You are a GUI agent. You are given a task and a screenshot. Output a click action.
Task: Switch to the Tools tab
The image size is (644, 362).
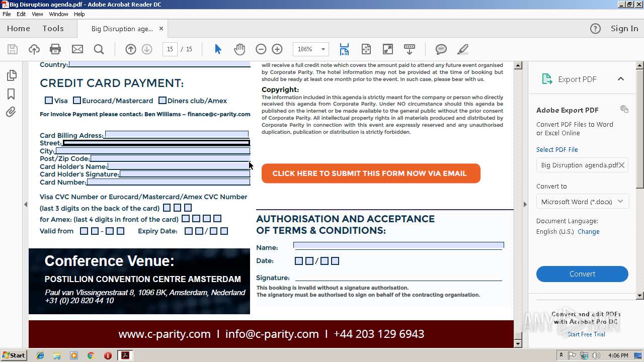[x=53, y=29]
